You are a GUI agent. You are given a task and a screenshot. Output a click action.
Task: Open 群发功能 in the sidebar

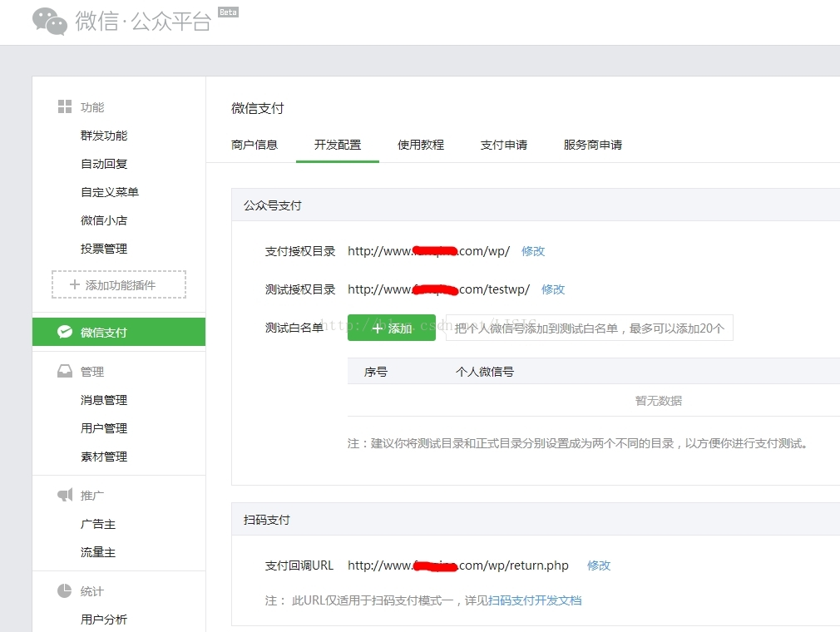click(104, 136)
